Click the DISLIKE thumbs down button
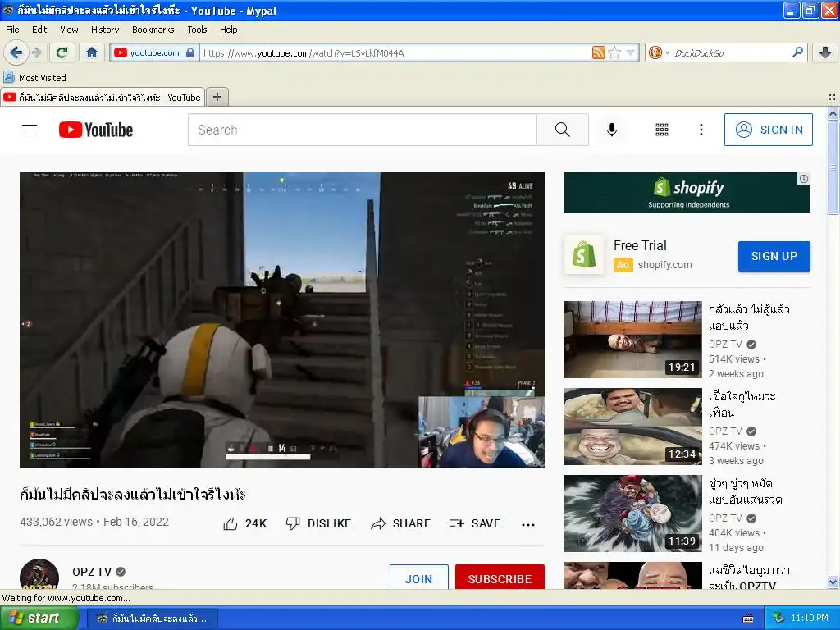Image resolution: width=840 pixels, height=630 pixels. coord(318,523)
